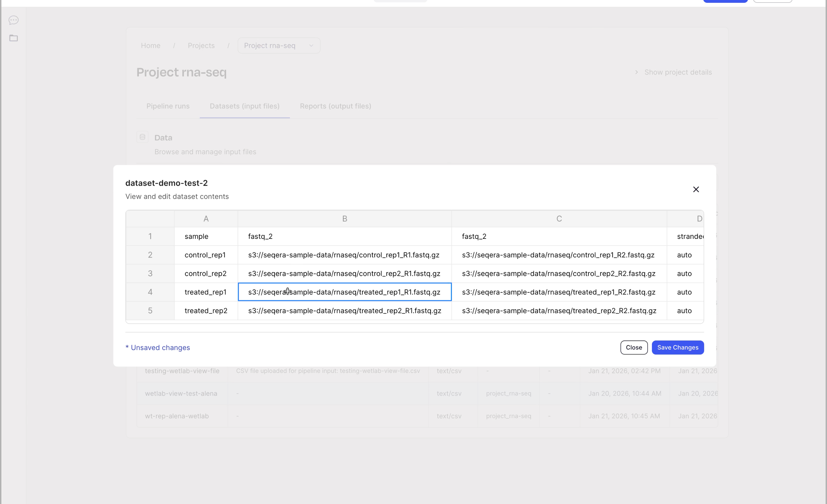Image resolution: width=827 pixels, height=504 pixels.
Task: Click the Jan 20, 2026, 10:44 AM date
Action: 625,393
